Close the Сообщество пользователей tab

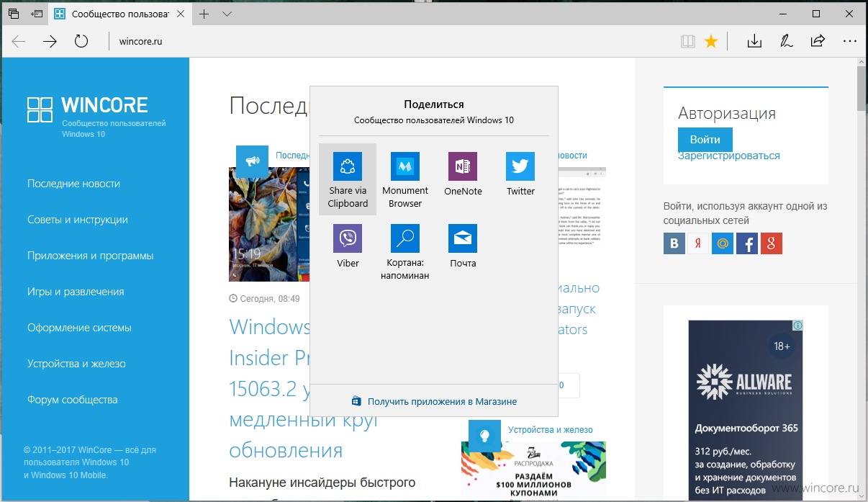tap(180, 14)
